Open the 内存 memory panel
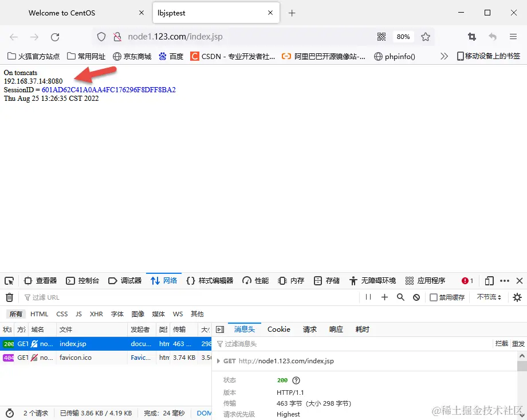The height and width of the screenshot is (420, 527). [x=291, y=281]
